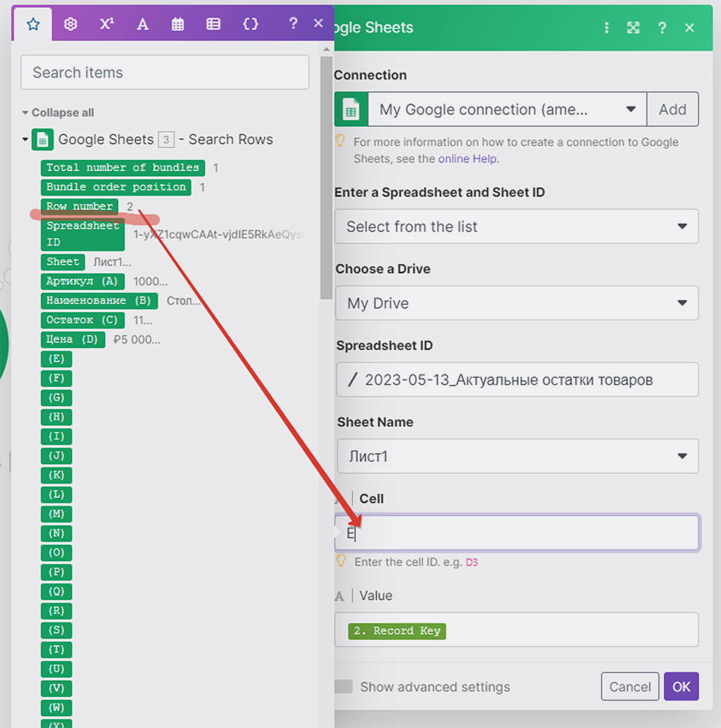
Task: Insert the Total number of bundles item
Action: click(123, 168)
